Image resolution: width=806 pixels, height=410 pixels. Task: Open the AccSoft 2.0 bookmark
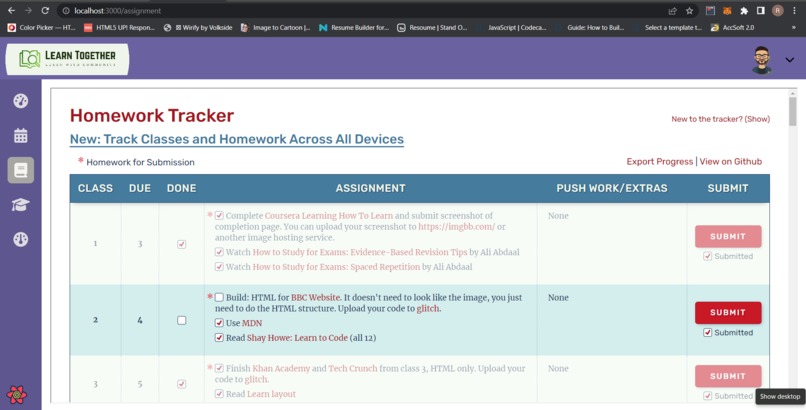[x=732, y=28]
